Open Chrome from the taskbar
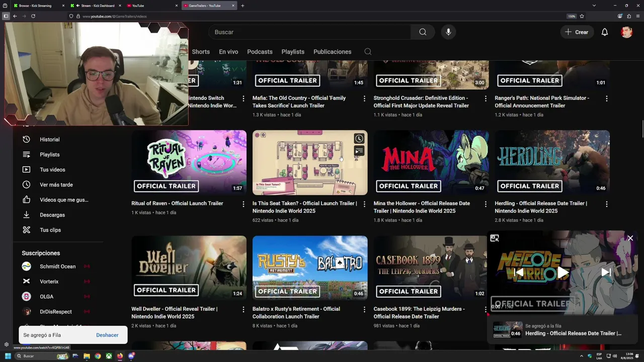The width and height of the screenshot is (644, 362). (98, 356)
